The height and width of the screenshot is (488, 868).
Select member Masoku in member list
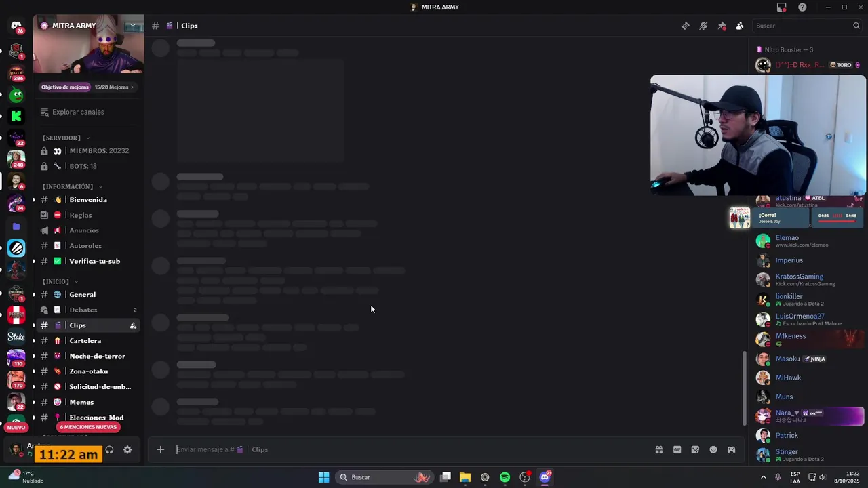[808, 359]
